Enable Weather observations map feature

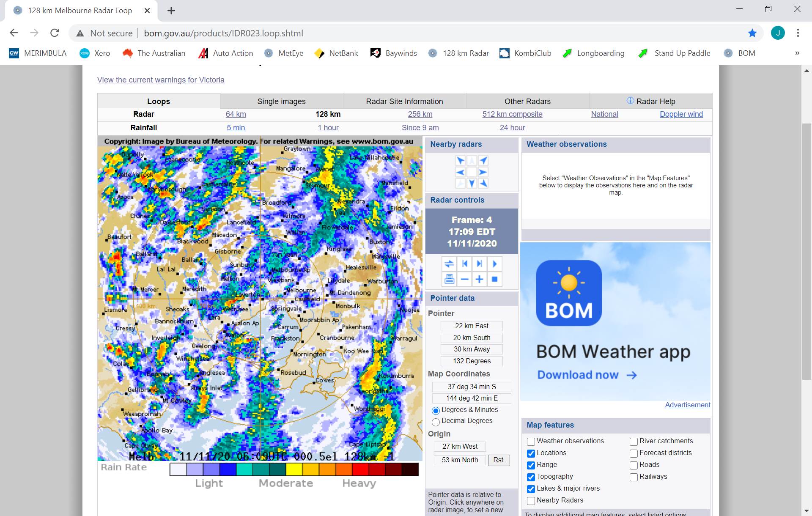(531, 442)
